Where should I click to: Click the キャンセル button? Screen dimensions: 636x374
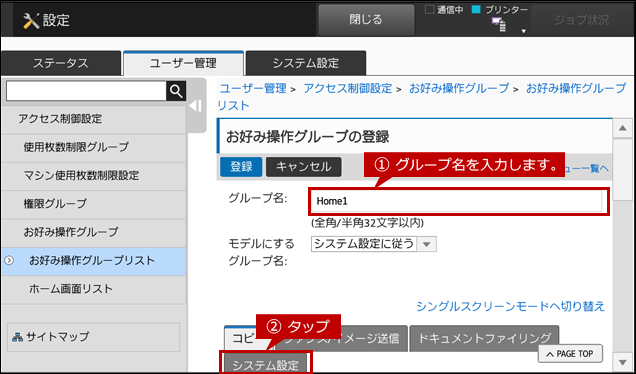tap(303, 167)
